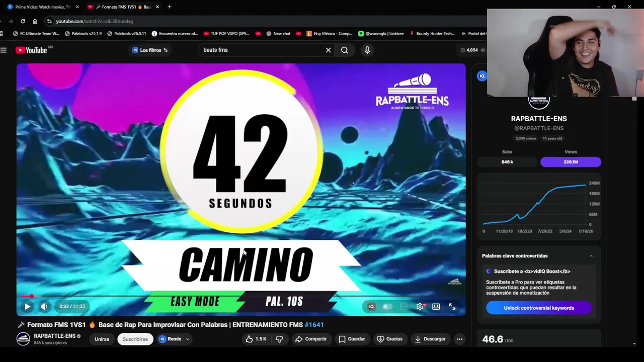
Task: Clear the search box with X
Action: click(x=328, y=50)
